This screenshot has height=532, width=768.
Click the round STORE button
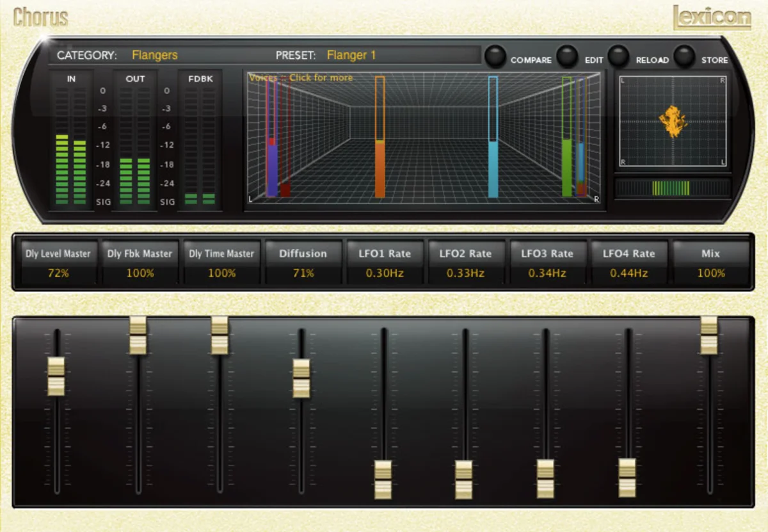pyautogui.click(x=684, y=56)
